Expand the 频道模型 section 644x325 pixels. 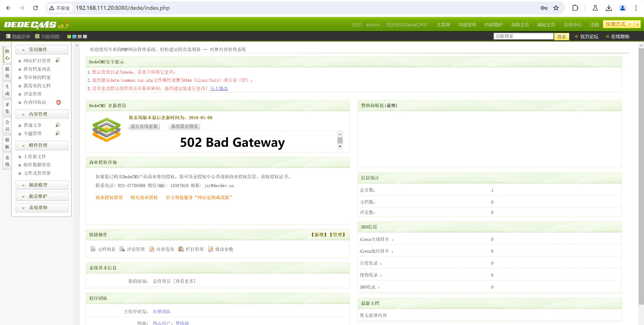(42, 185)
